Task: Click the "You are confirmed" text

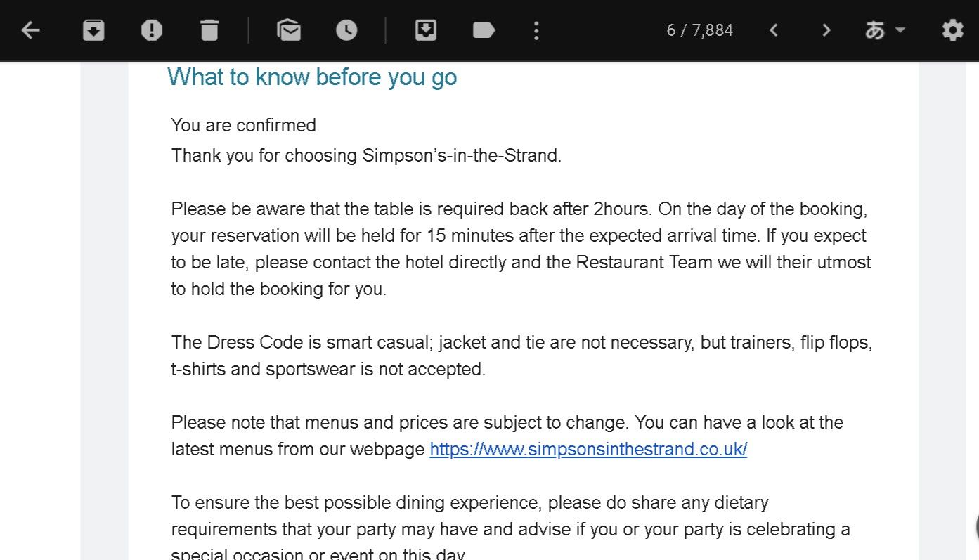Action: [x=244, y=125]
